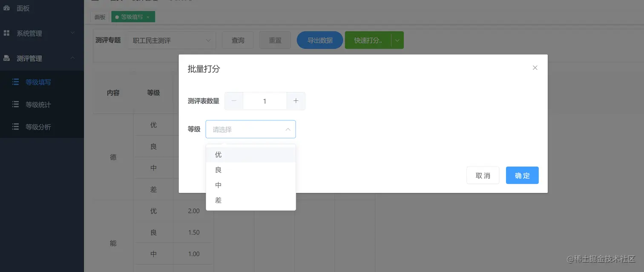This screenshot has width=644, height=272.
Task: Open 面板 in the sidebar
Action: 42,8
